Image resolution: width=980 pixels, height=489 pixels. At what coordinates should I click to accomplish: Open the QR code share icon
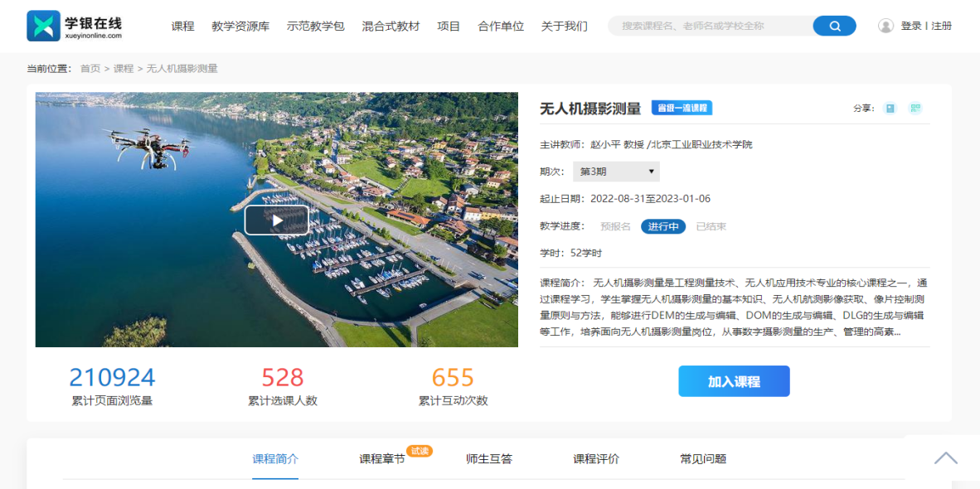[915, 108]
